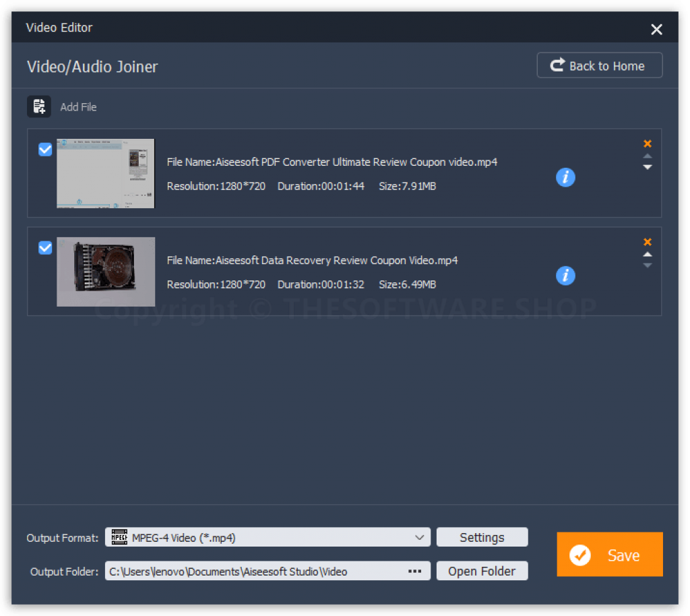Select the Data Recovery video thumbnail

pos(106,272)
